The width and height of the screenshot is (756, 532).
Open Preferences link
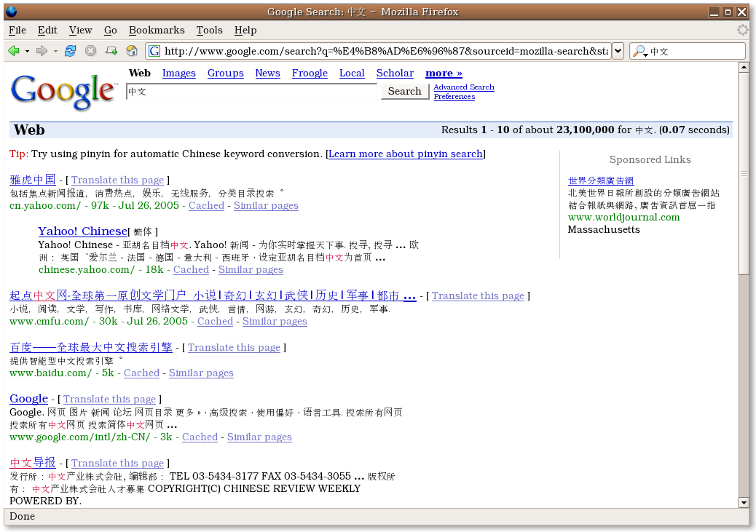click(454, 97)
